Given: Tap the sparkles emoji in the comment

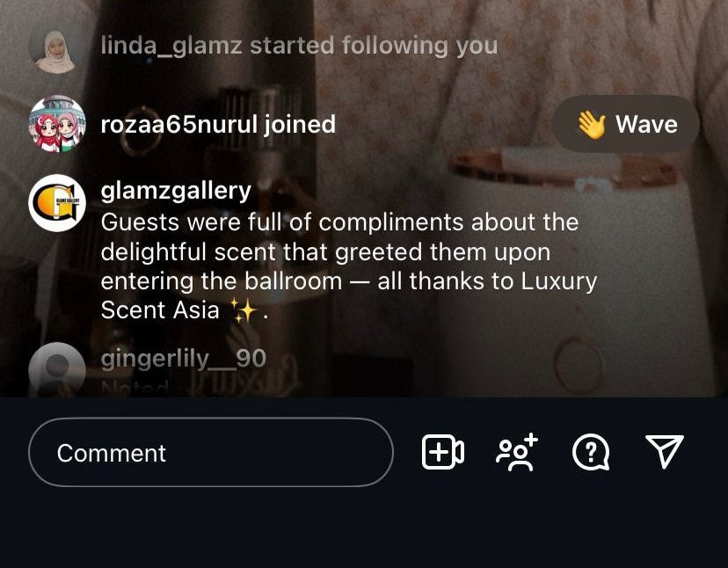Looking at the screenshot, I should pyautogui.click(x=244, y=310).
